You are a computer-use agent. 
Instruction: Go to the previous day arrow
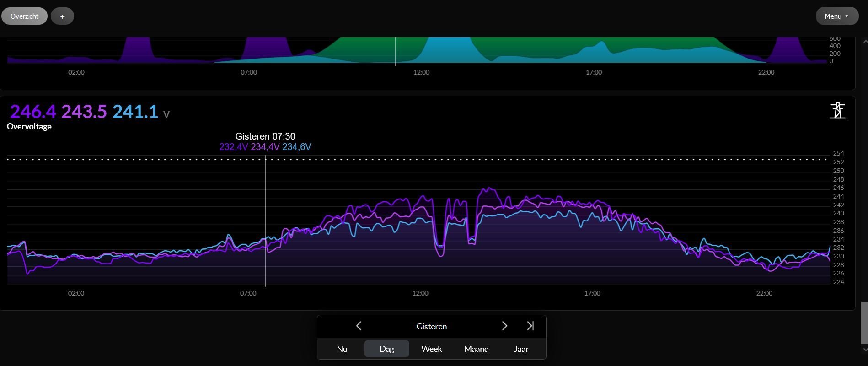click(359, 326)
